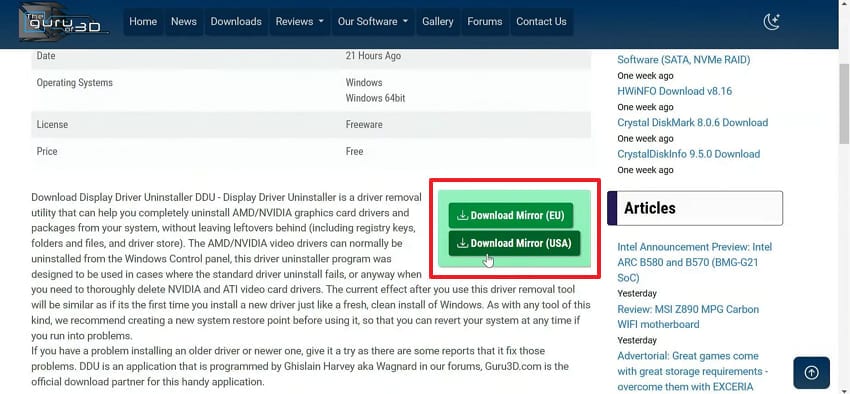
Task: Open Software (SATA, NVMe RAID) link
Action: 684,60
